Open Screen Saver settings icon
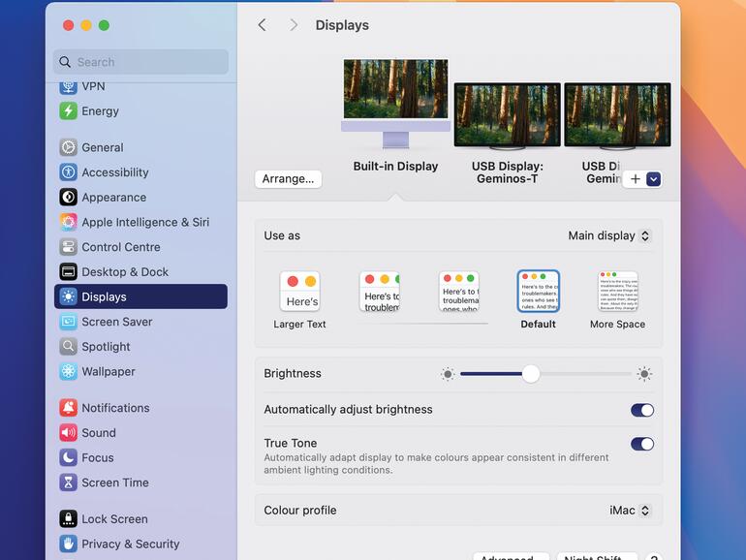Screen dimensions: 746x560 point(68,322)
